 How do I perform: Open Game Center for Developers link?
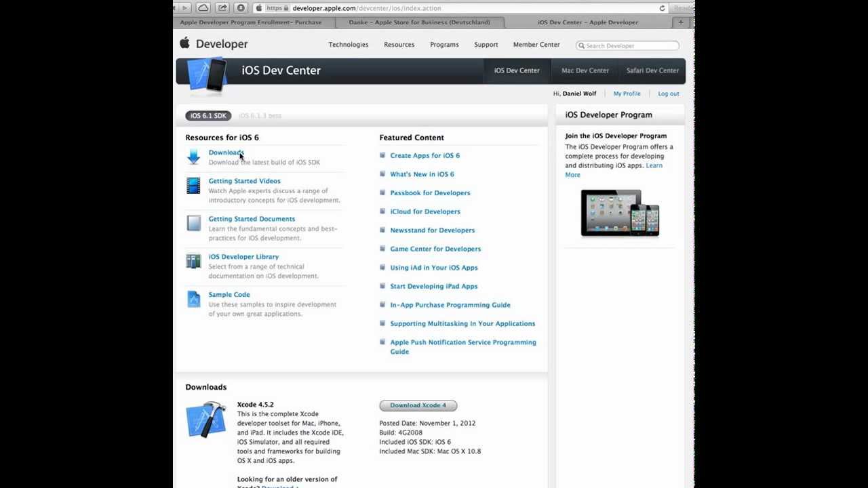(x=435, y=249)
